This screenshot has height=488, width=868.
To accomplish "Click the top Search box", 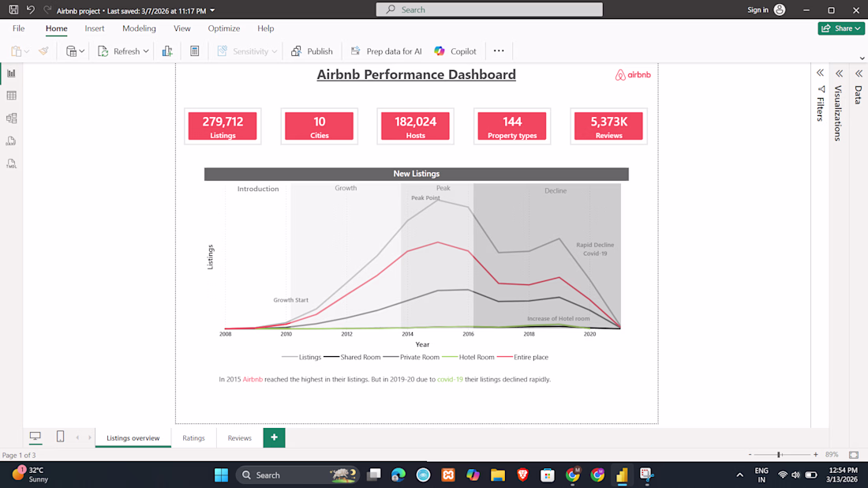I will [489, 9].
